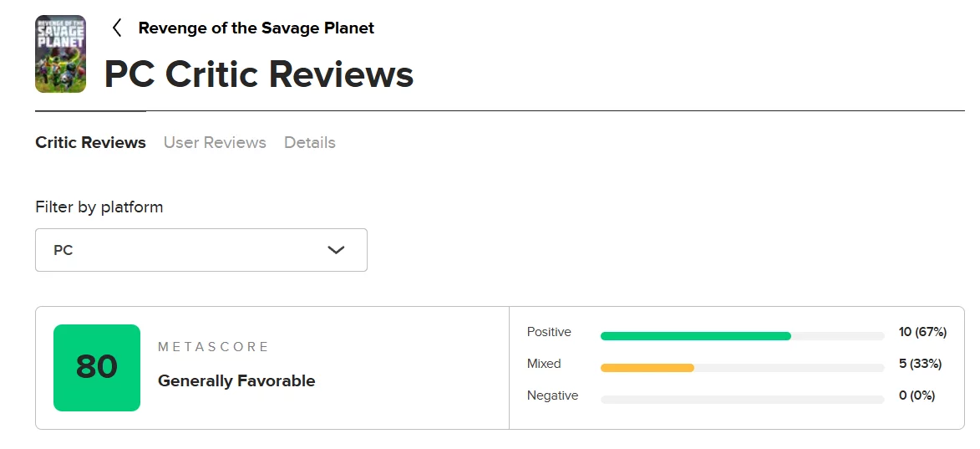The height and width of the screenshot is (449, 980).
Task: Go to the Revenge of the Savage Planet title link
Action: [x=256, y=28]
